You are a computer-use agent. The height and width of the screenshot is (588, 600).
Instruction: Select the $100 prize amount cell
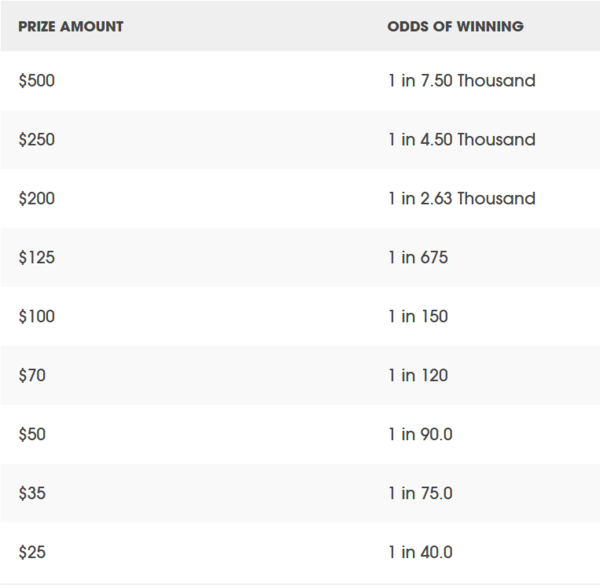pos(37,317)
